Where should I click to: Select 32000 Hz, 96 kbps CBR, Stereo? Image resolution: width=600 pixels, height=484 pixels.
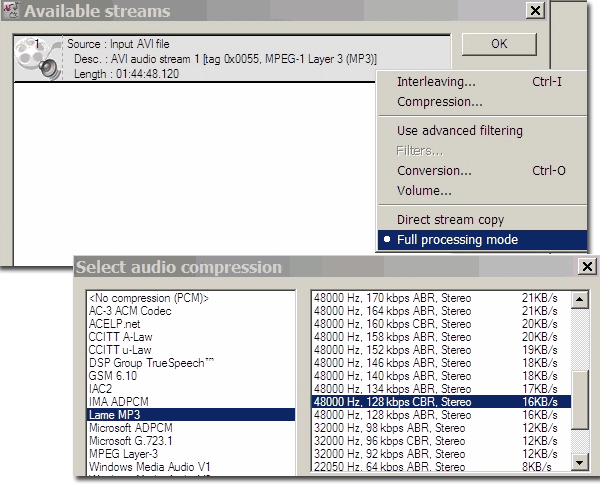coord(441,441)
